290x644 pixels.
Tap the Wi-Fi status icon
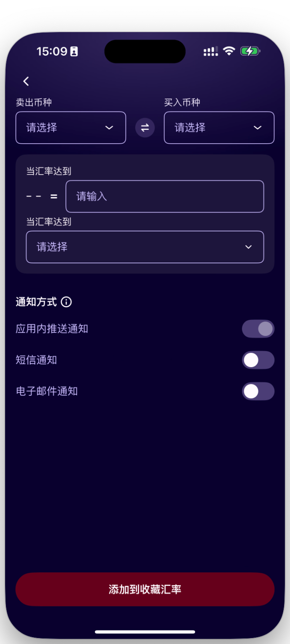pos(229,51)
